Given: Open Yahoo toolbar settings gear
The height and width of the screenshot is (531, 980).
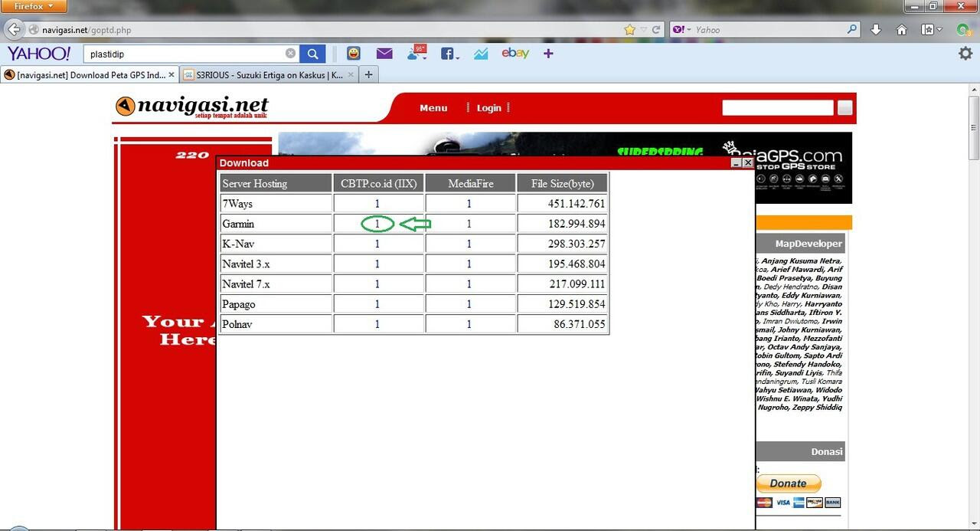Looking at the screenshot, I should pos(966,54).
